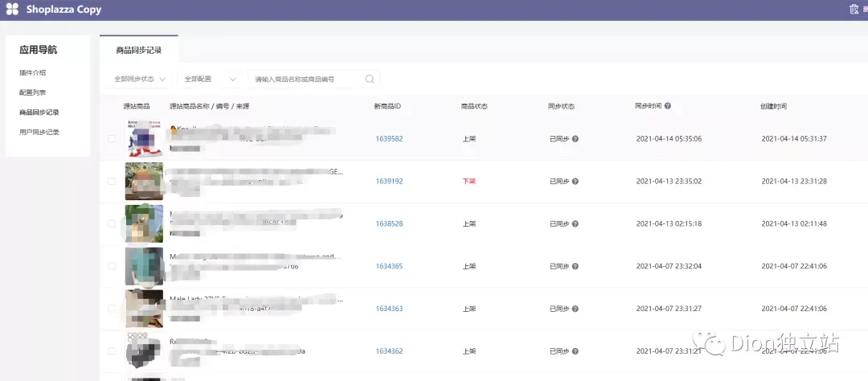Tick the checkbox for product 1639192 row
Image resolution: width=868 pixels, height=381 pixels.
click(x=112, y=181)
